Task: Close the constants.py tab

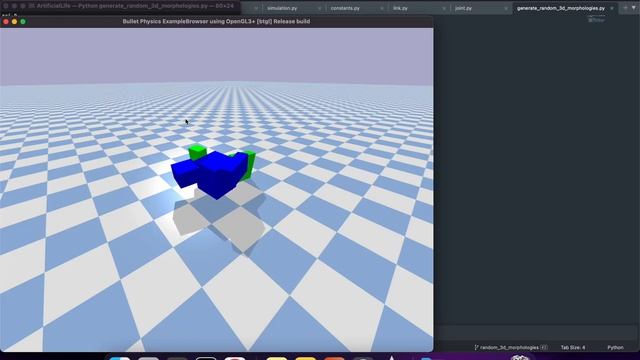Action: pos(382,8)
